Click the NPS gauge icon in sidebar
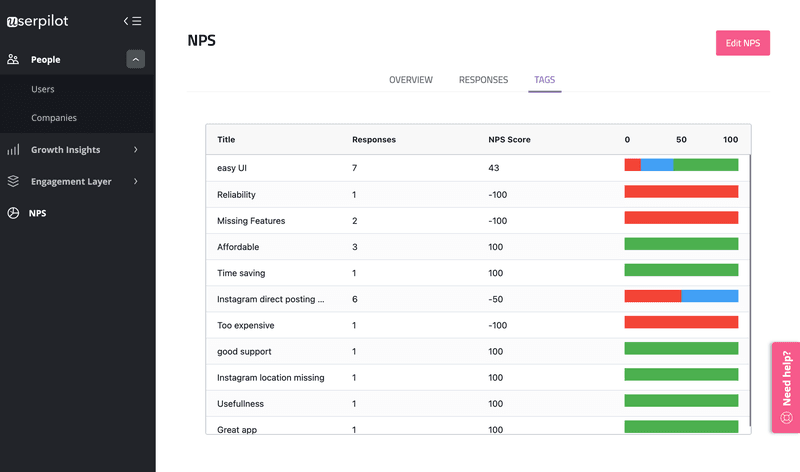800x472 pixels. (x=13, y=213)
